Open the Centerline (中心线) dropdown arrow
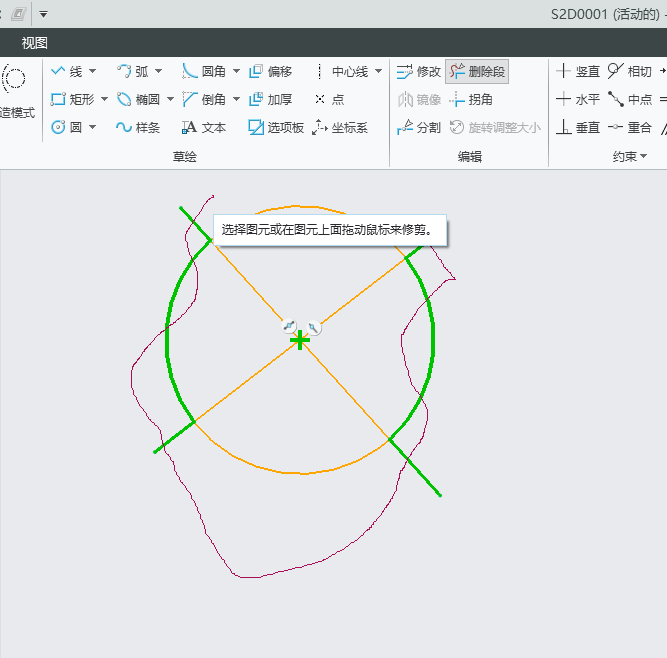Viewport: 667px width, 658px height. click(378, 71)
